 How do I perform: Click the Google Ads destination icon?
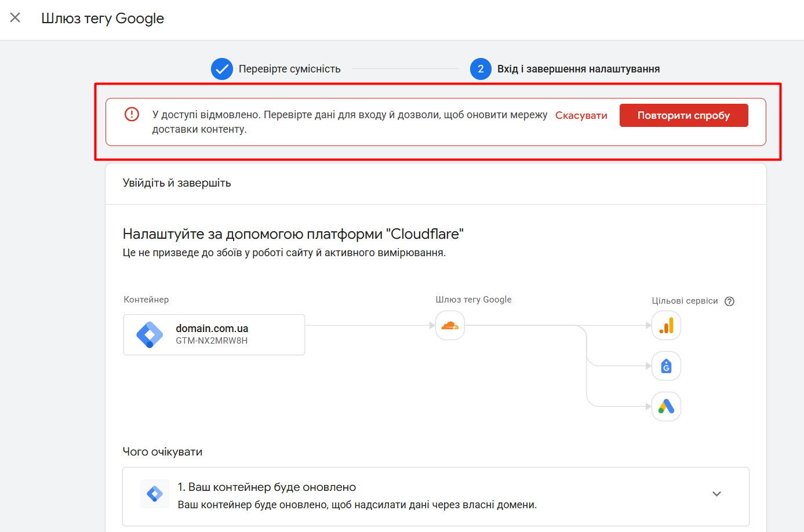tap(666, 407)
